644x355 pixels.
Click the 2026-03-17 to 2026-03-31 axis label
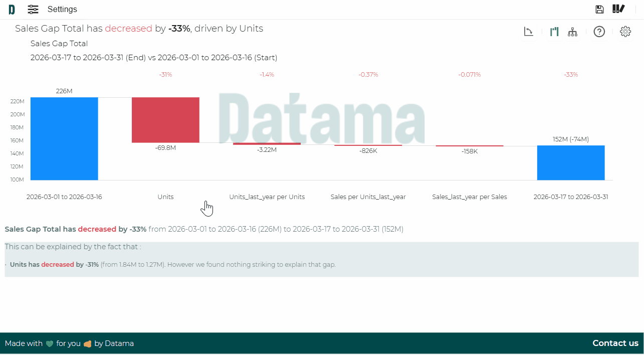[571, 197]
